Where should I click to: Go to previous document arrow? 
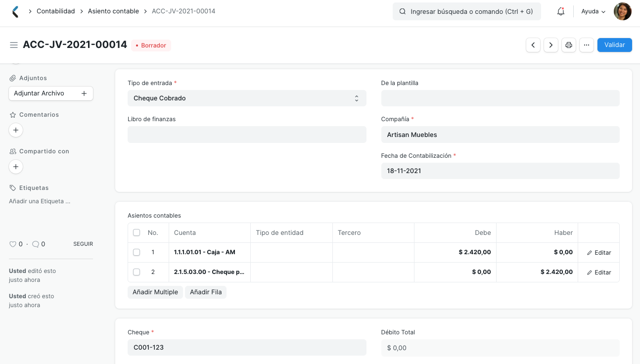click(x=533, y=45)
